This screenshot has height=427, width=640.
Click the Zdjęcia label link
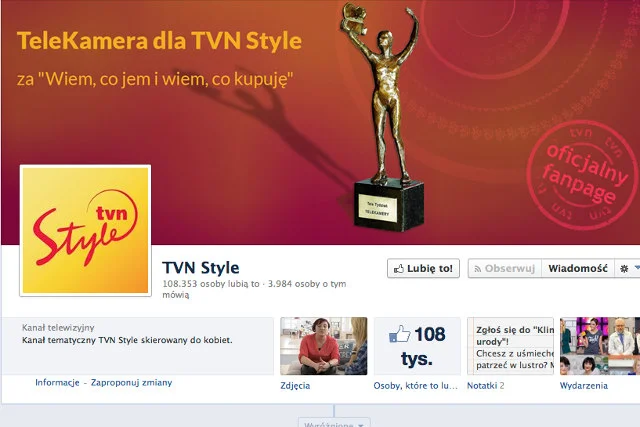(295, 385)
